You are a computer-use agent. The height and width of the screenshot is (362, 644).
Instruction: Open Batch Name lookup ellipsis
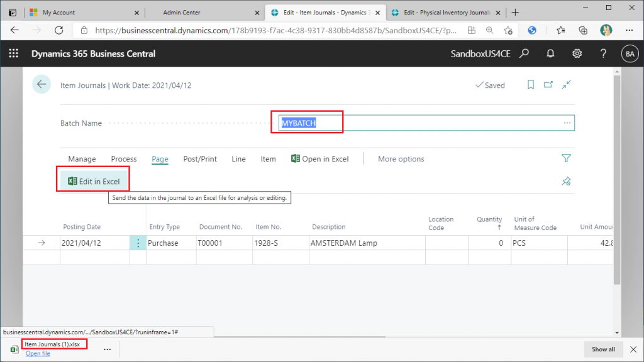567,123
